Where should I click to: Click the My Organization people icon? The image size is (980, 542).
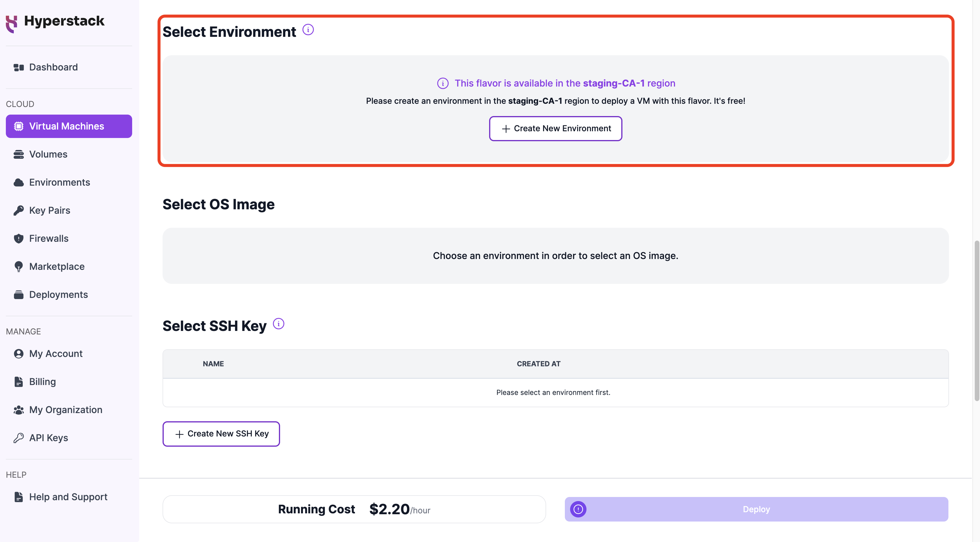click(19, 410)
